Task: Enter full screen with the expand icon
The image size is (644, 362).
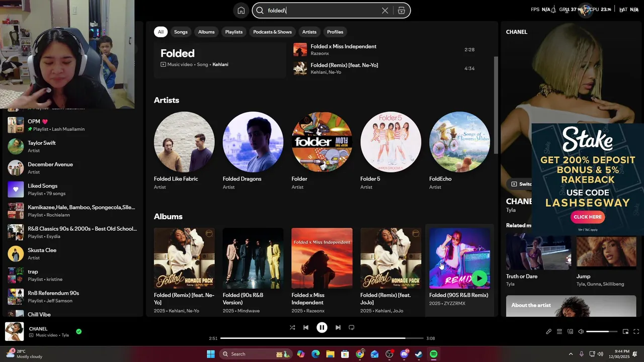Action: coord(636,332)
